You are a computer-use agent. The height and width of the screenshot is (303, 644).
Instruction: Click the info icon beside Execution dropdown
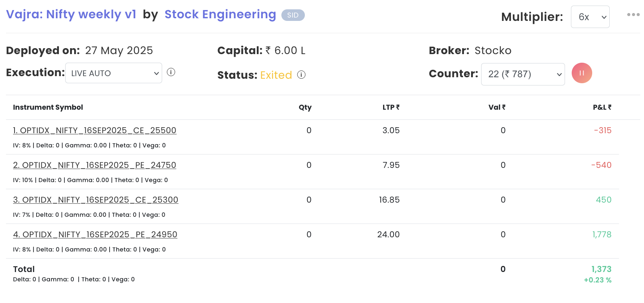pyautogui.click(x=171, y=72)
